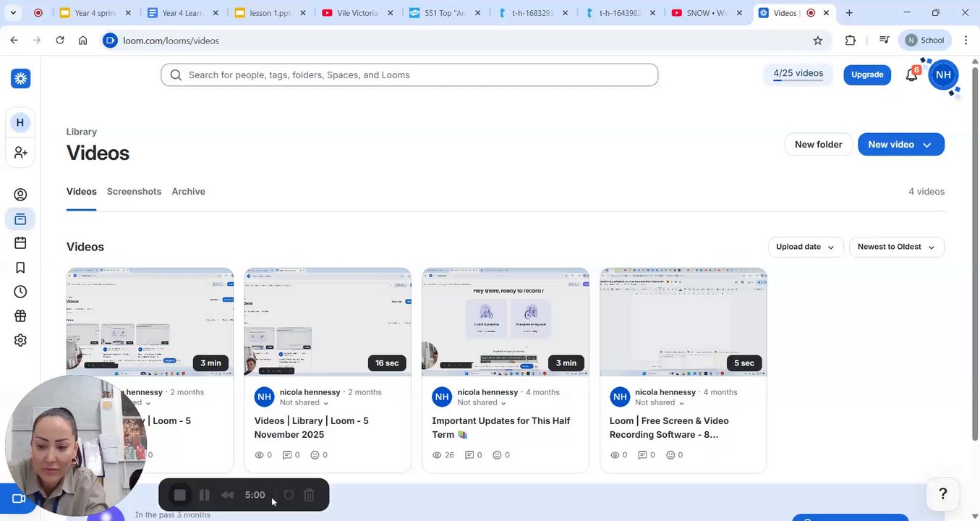Open the H workspace avatar in sidebar
The width and height of the screenshot is (980, 521).
tap(20, 122)
